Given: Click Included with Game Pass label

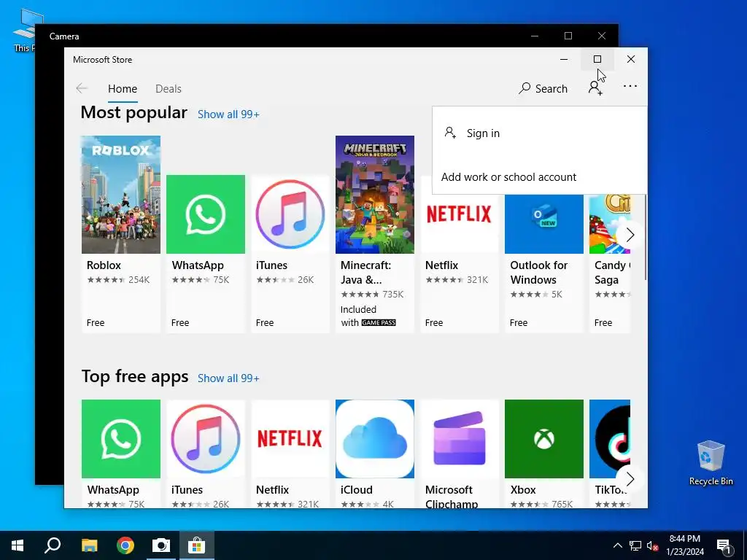Looking at the screenshot, I should (x=368, y=316).
